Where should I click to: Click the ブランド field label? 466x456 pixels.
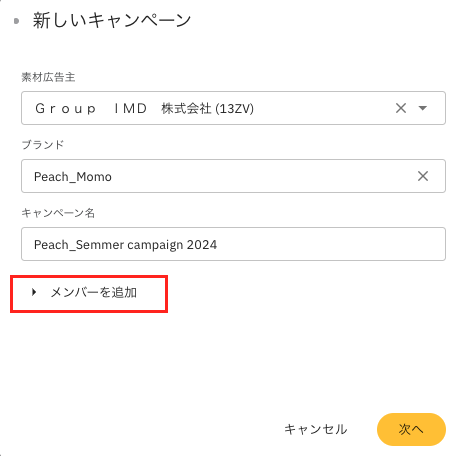click(43, 145)
